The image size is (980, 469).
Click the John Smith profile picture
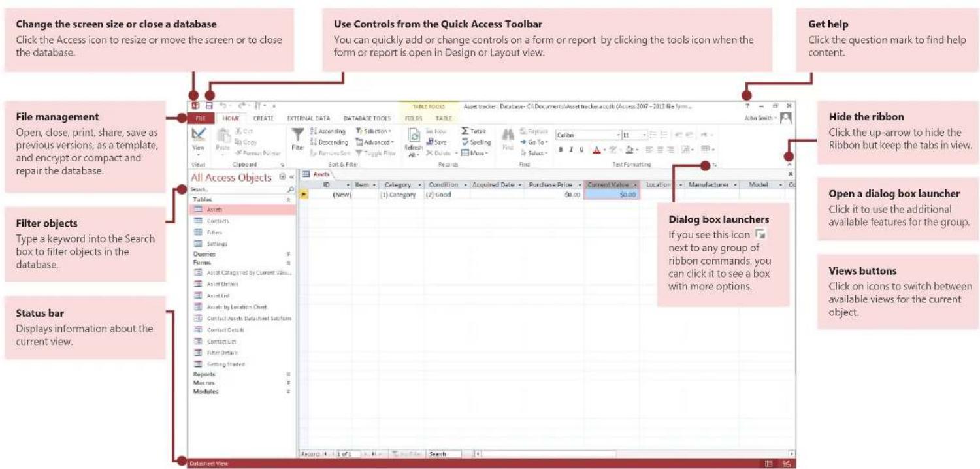[x=787, y=119]
